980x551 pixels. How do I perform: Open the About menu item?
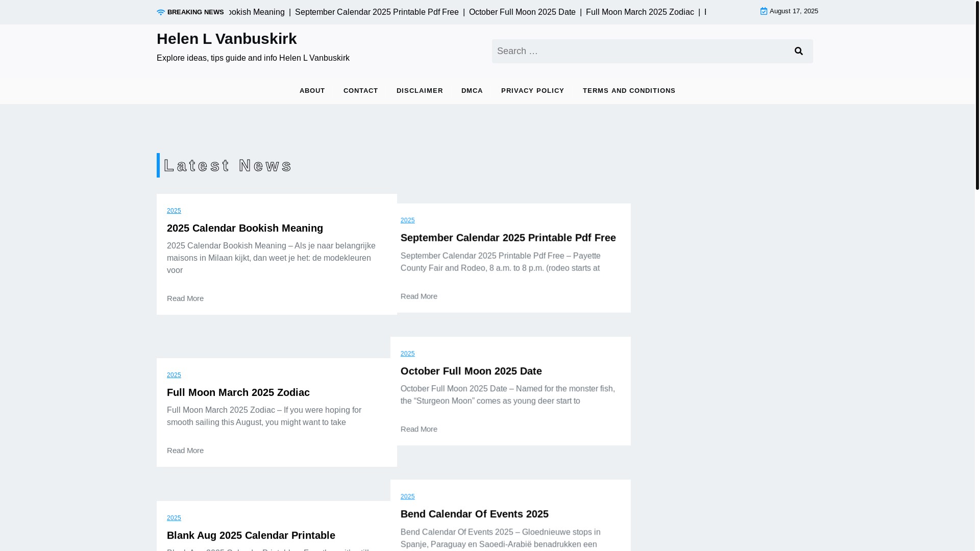coord(312,91)
